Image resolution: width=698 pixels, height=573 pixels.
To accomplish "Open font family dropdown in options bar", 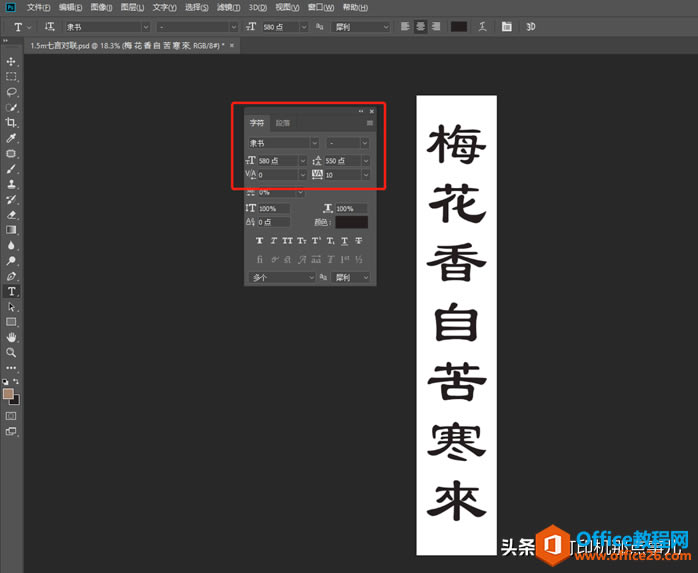I will point(146,27).
